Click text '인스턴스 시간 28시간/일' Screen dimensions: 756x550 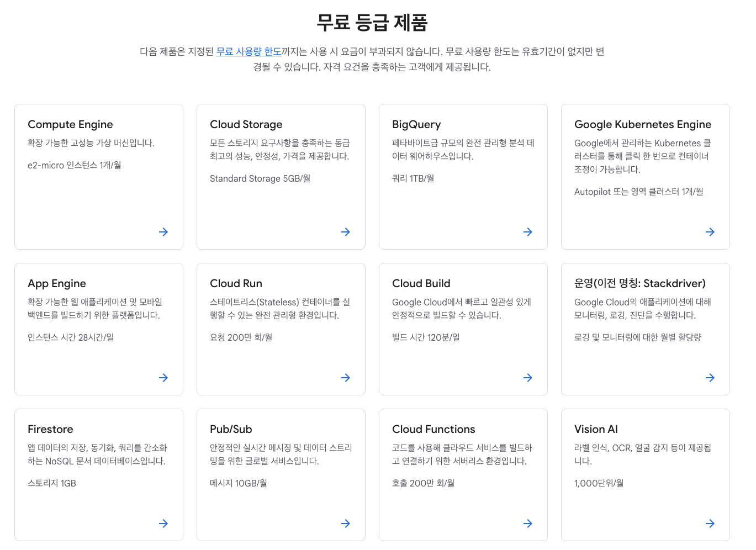point(71,337)
